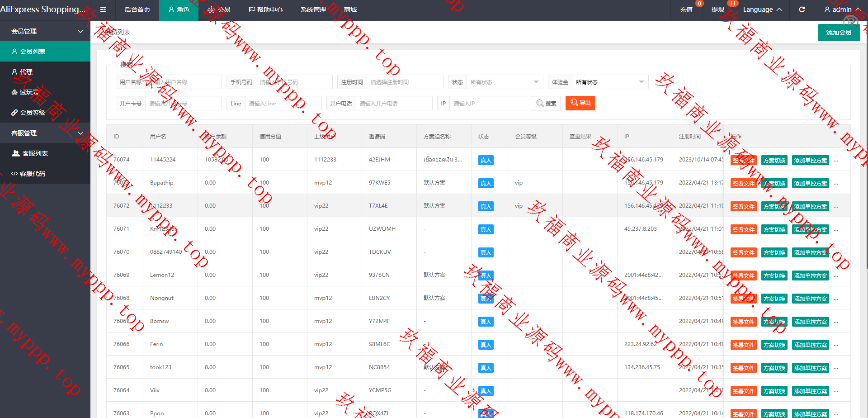Click the orange 导出 export button

[x=580, y=103]
